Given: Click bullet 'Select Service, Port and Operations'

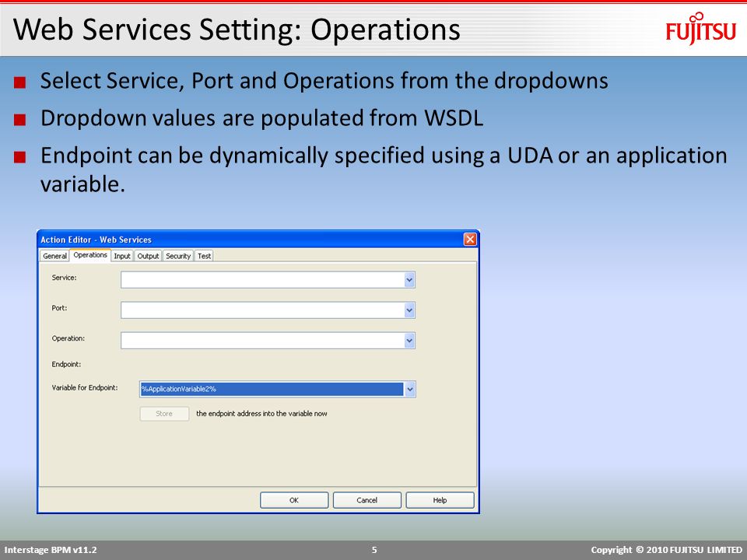Looking at the screenshot, I should (324, 80).
